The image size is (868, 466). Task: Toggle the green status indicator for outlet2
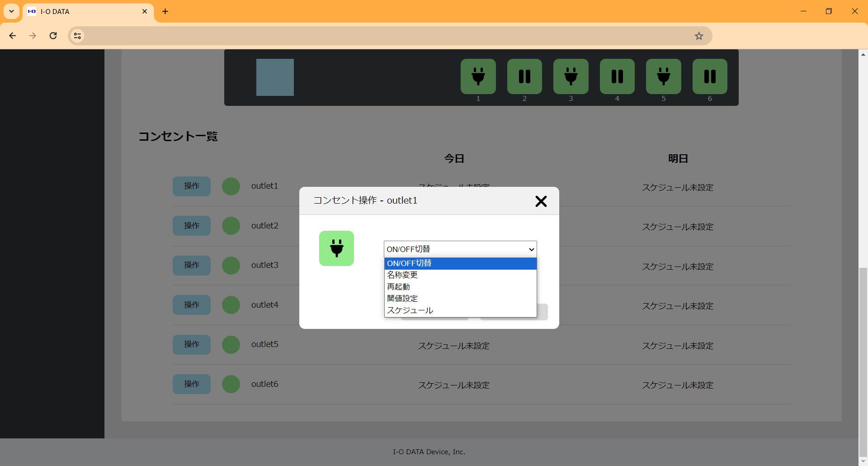click(231, 226)
